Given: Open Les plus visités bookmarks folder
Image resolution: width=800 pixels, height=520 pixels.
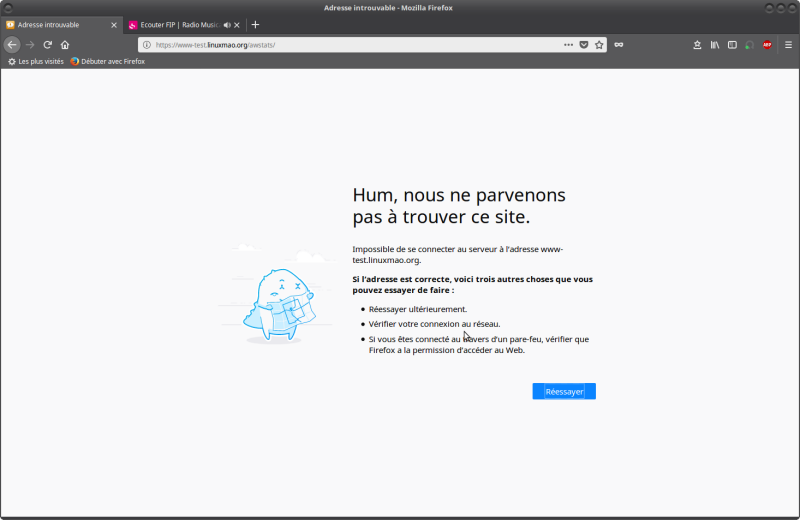Looking at the screenshot, I should coord(36,61).
